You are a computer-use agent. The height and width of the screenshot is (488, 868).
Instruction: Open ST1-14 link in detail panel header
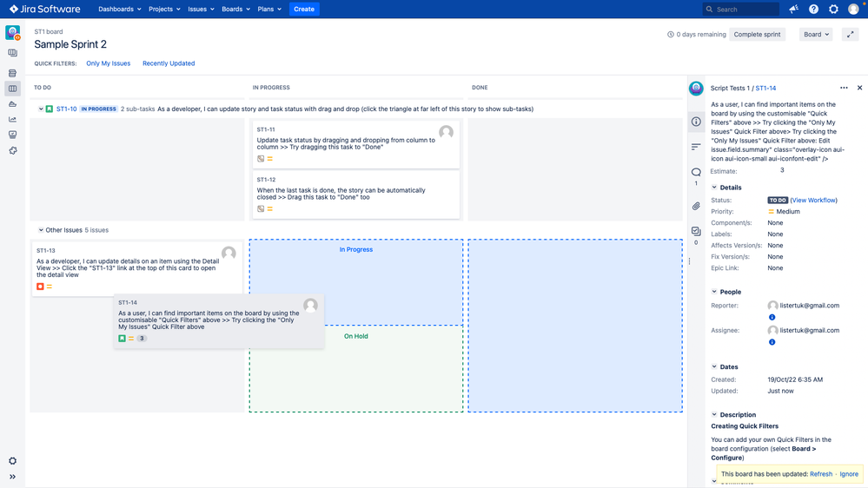[765, 88]
